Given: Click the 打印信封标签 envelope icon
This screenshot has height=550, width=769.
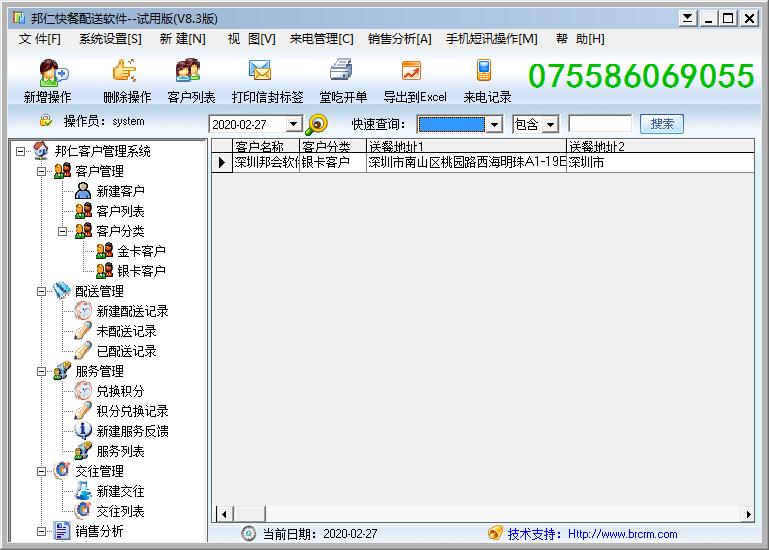Looking at the screenshot, I should [x=260, y=71].
